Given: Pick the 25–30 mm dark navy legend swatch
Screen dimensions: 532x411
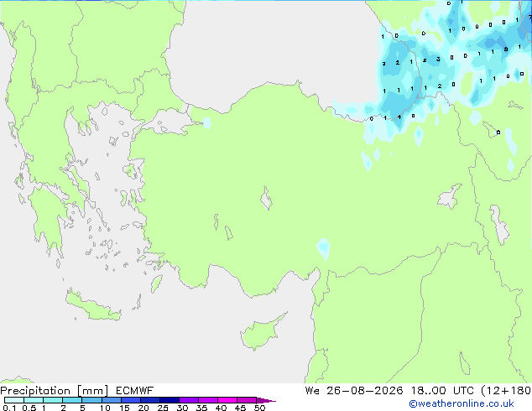Looking at the screenshot, I should (170, 400).
